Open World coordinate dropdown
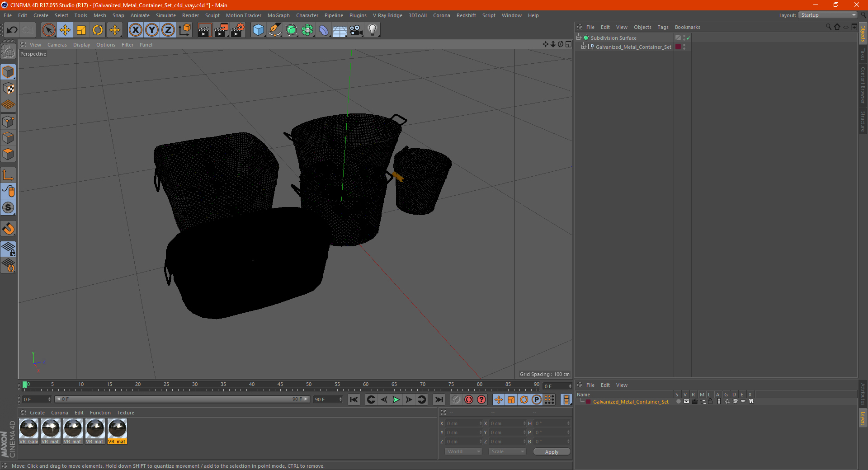This screenshot has height=470, width=868. [463, 451]
